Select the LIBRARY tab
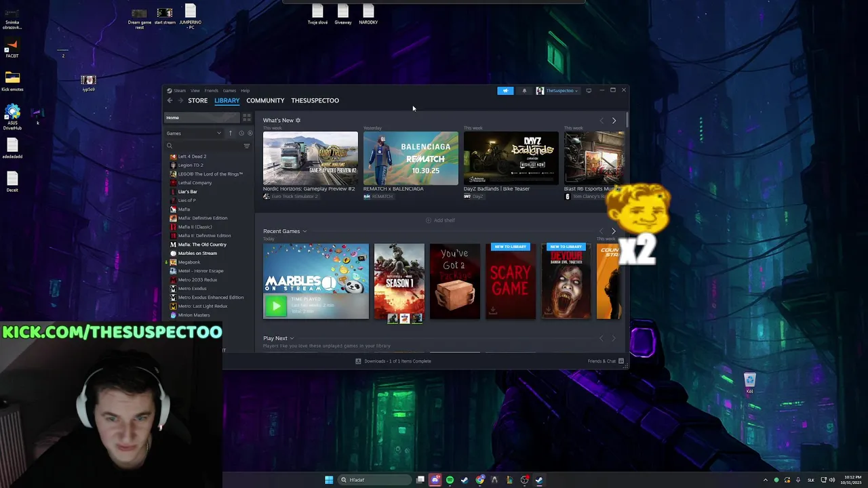868x488 pixels. point(227,100)
